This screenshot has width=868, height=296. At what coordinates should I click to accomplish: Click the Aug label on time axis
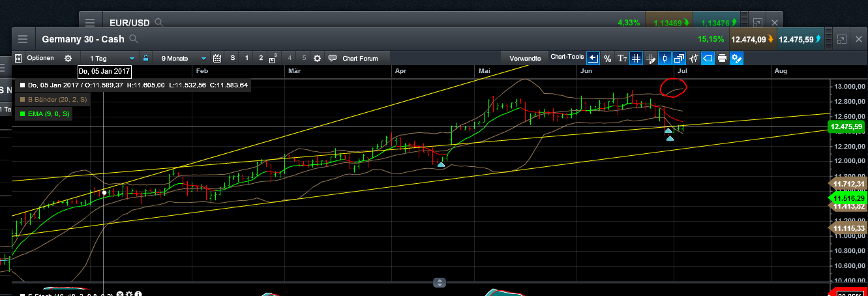[x=781, y=70]
